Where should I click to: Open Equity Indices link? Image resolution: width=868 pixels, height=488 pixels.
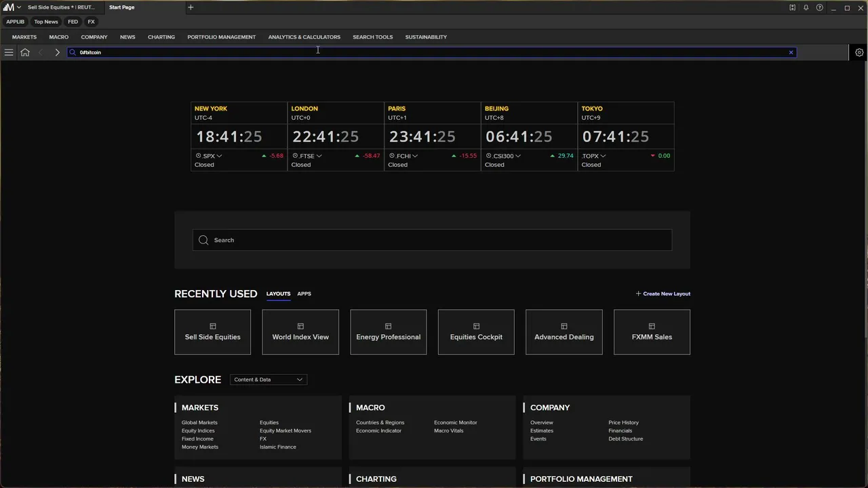[198, 430]
